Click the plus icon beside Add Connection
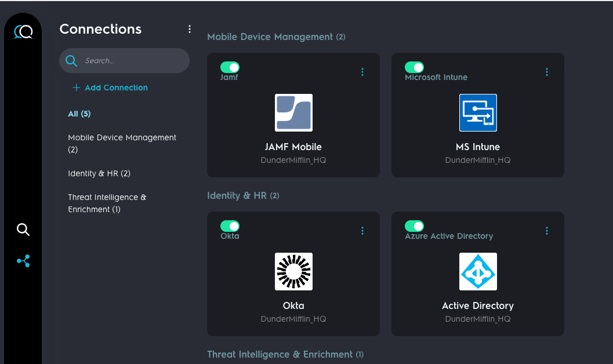The image size is (613, 364). [76, 88]
